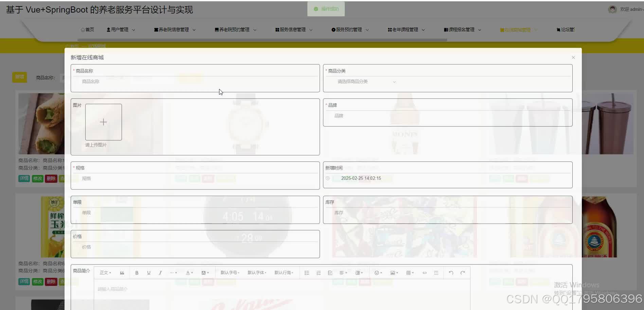Click the yellow 新增 button behind dialog
This screenshot has height=310, width=644.
(20, 77)
